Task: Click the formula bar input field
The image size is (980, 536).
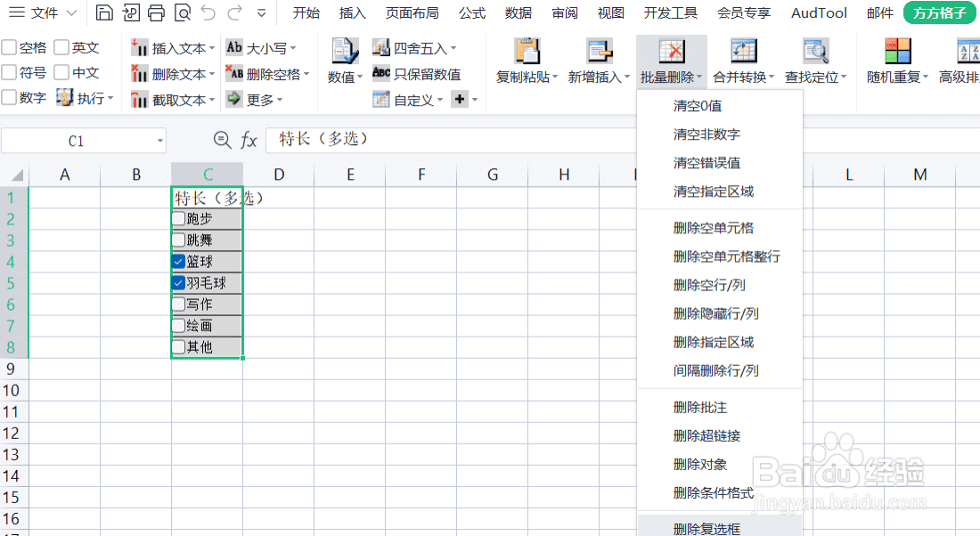Action: 452,140
